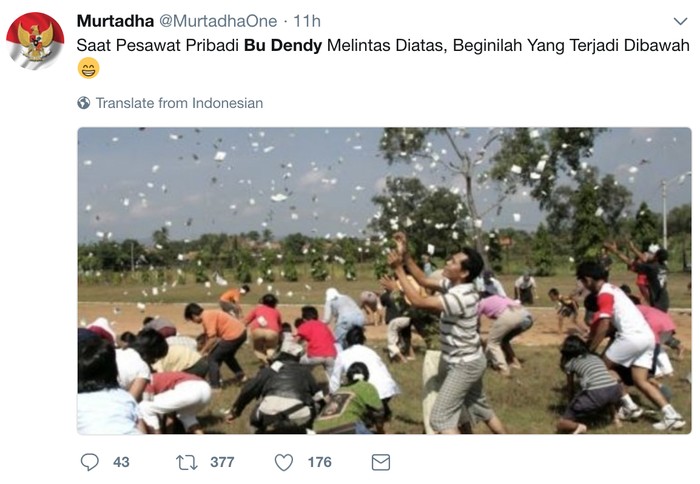This screenshot has height=484, width=700.
Task: Open Murtadha's profile avatar picture
Action: tap(35, 40)
